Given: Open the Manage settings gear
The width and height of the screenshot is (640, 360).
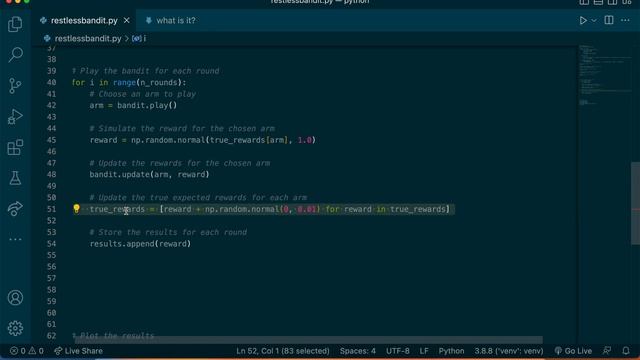Looking at the screenshot, I should 15,328.
